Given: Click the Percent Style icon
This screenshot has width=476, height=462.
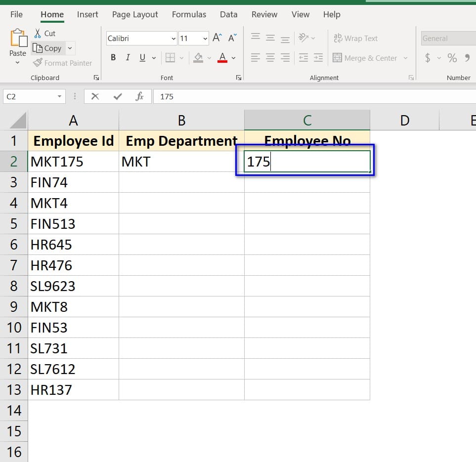Looking at the screenshot, I should pos(452,58).
